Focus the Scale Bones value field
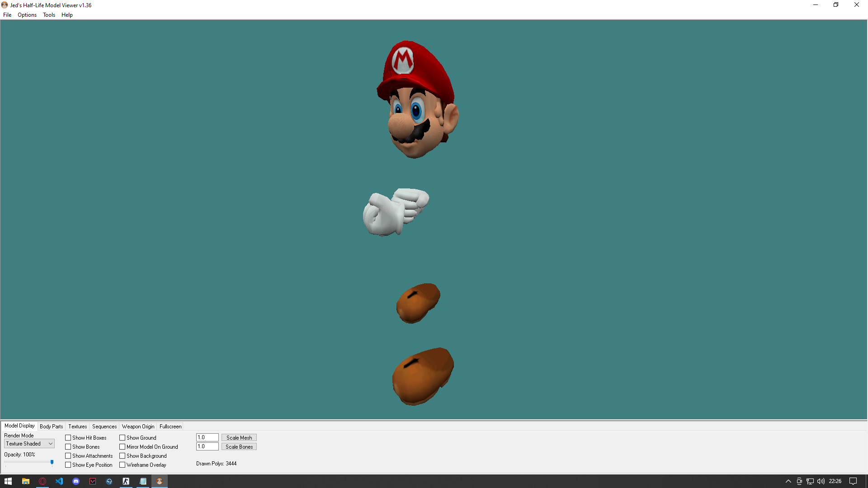Viewport: 868px width, 488px height. tap(208, 446)
